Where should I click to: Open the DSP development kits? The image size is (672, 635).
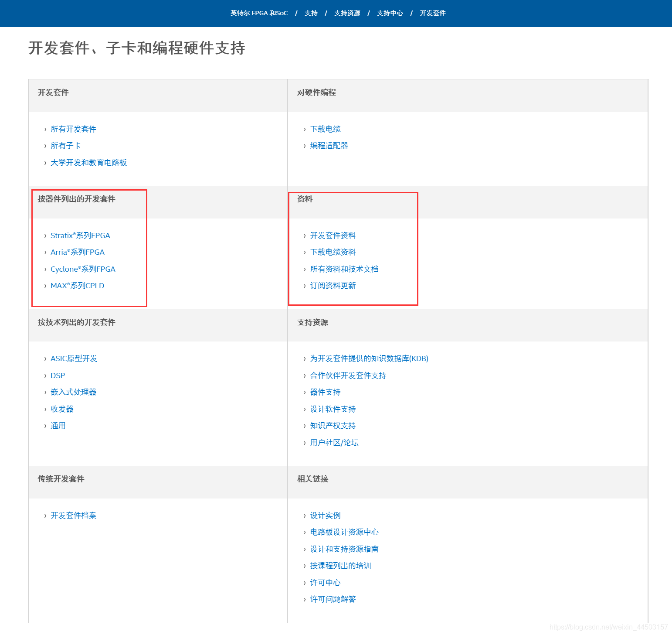[58, 375]
